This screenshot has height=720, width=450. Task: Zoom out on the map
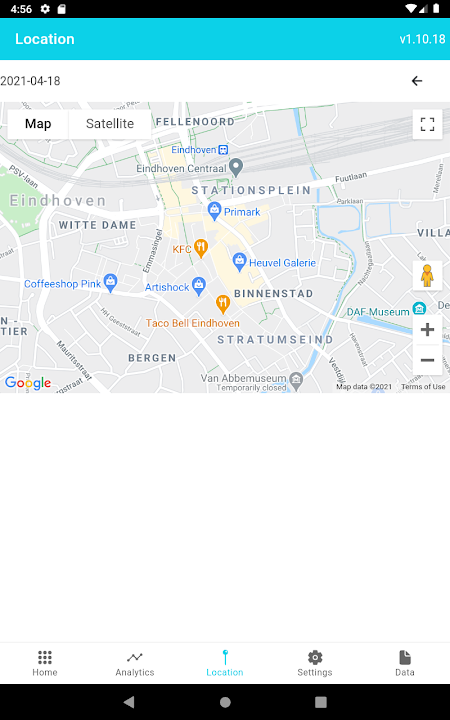pyautogui.click(x=428, y=360)
